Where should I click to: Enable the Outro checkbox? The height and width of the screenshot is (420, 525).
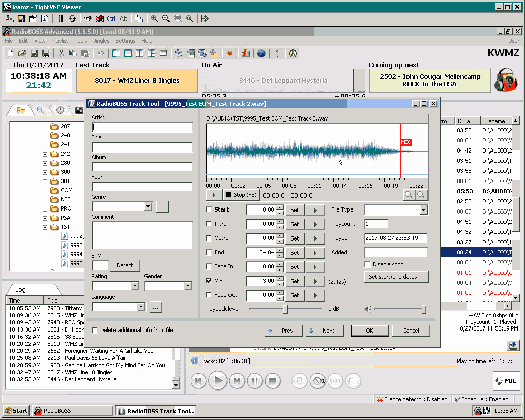click(x=209, y=238)
